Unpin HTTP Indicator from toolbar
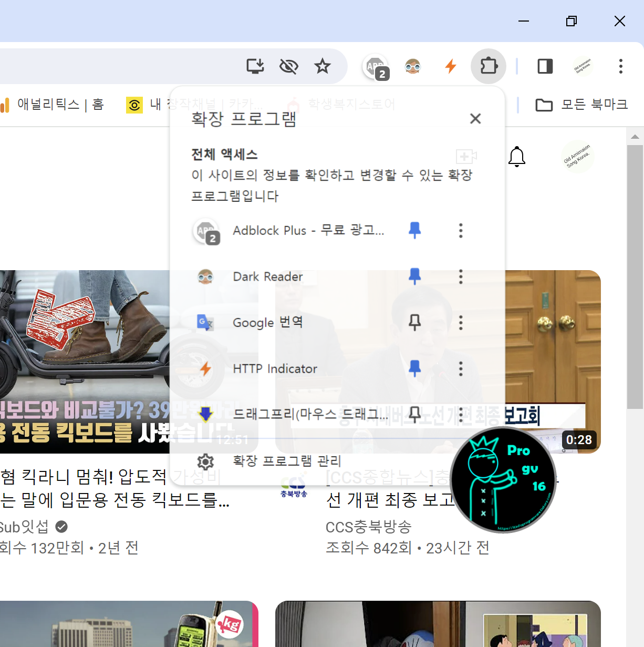This screenshot has width=644, height=647. pos(415,368)
